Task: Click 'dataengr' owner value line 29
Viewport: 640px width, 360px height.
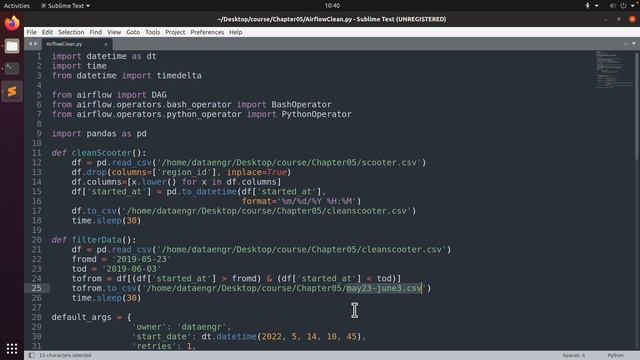Action: coord(201,327)
